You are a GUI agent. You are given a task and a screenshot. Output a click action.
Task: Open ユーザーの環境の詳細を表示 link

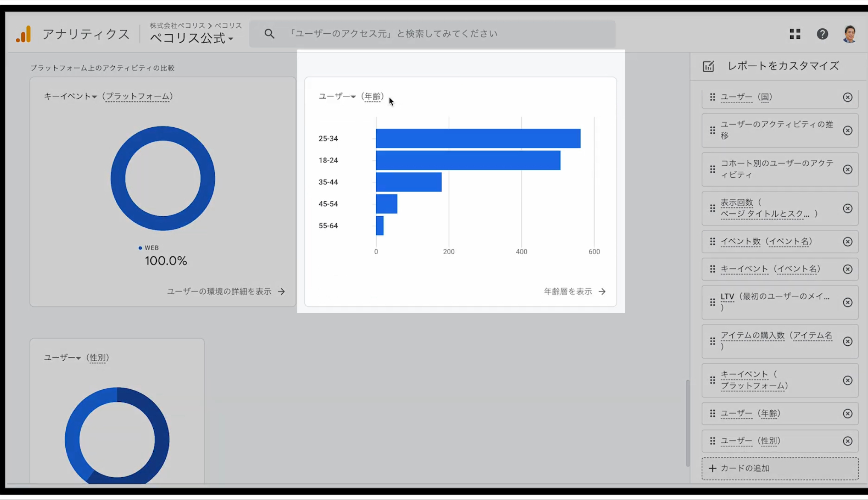[226, 291]
